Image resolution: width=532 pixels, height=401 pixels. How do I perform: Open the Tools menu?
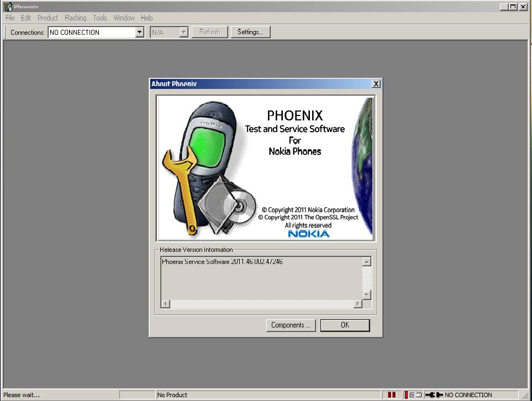coord(100,18)
